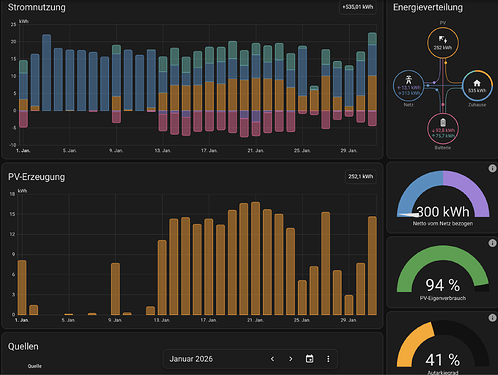The width and height of the screenshot is (498, 375).
Task: Click the PV-Erzeugung chart title
Action: [x=37, y=177]
